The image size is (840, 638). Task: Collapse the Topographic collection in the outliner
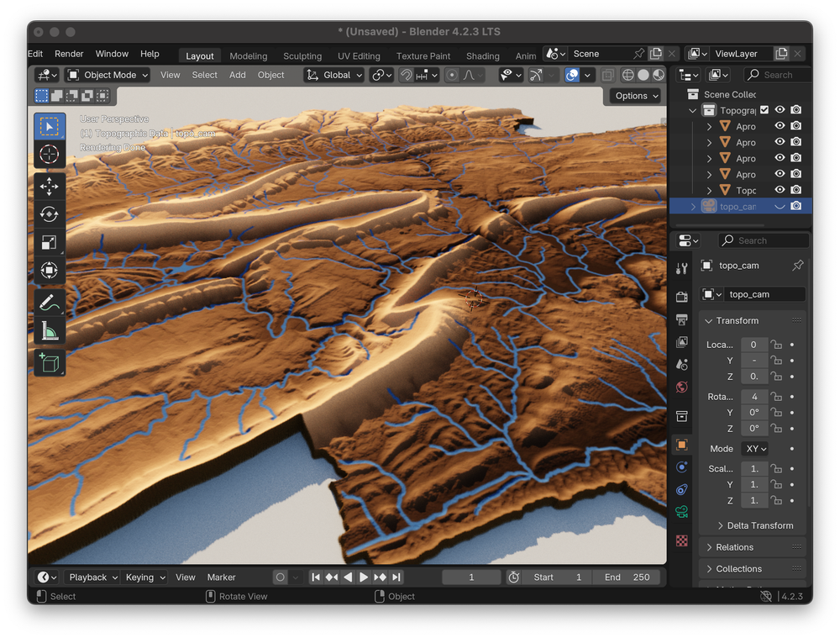[x=692, y=110]
